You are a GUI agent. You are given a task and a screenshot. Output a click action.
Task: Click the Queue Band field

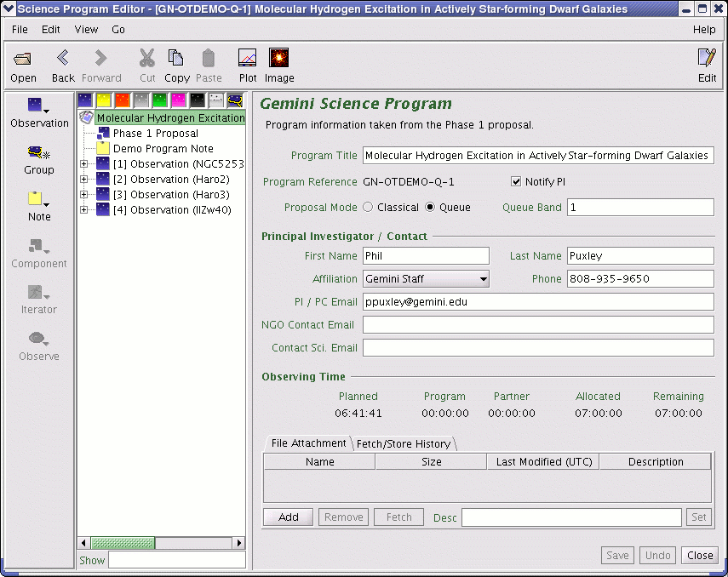coord(640,207)
